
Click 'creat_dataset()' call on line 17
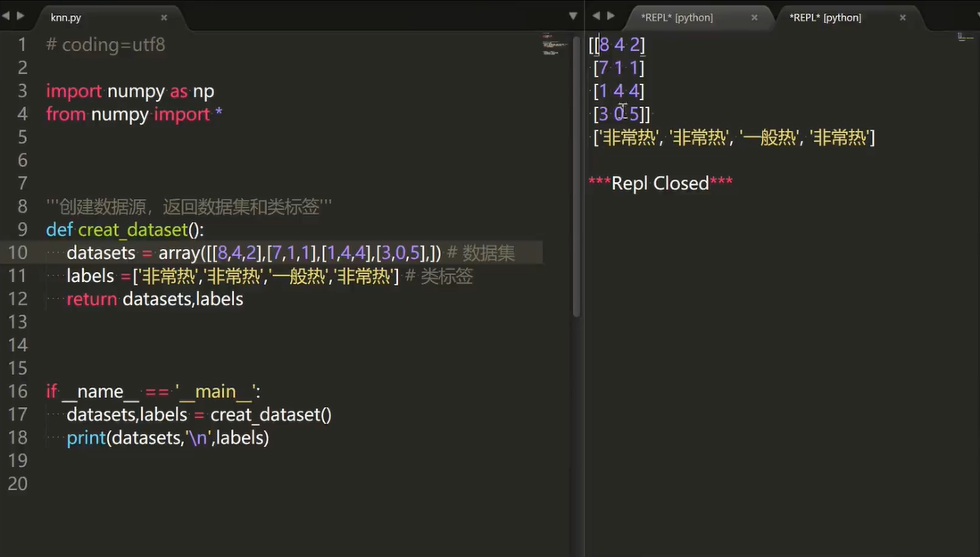[x=271, y=415]
